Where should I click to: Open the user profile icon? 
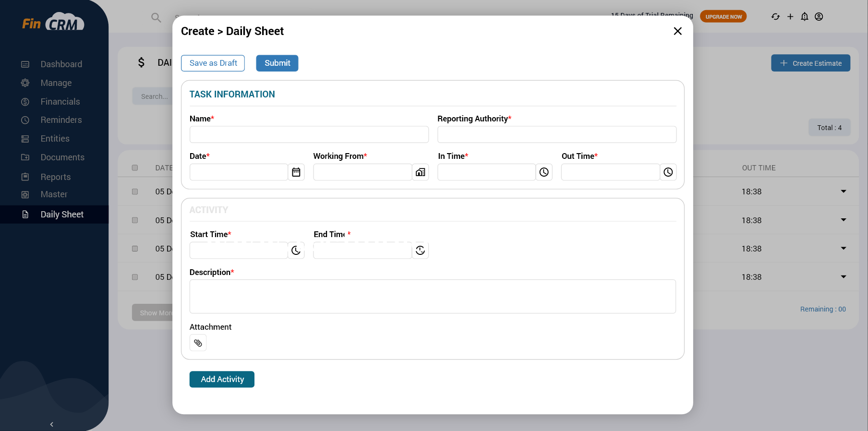[819, 17]
